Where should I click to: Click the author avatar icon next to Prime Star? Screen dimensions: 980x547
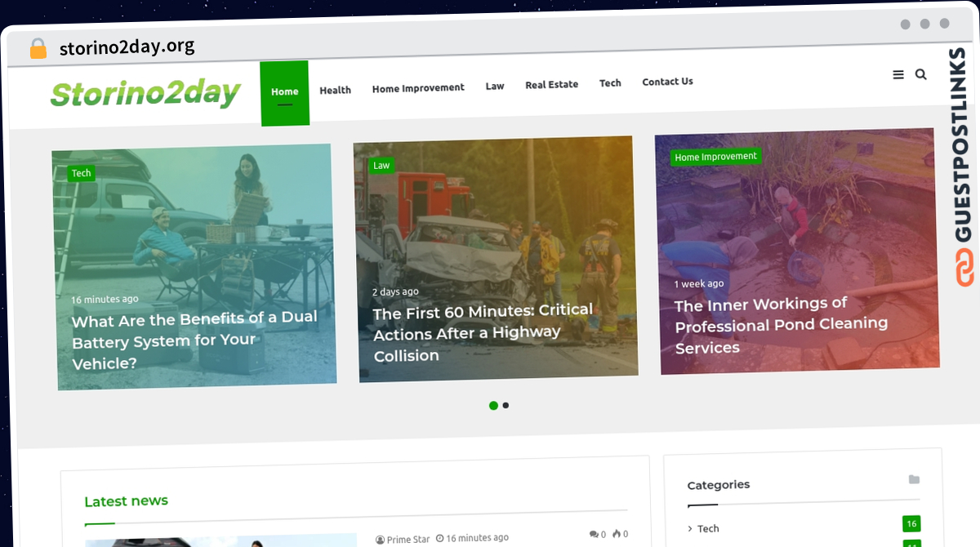[380, 540]
